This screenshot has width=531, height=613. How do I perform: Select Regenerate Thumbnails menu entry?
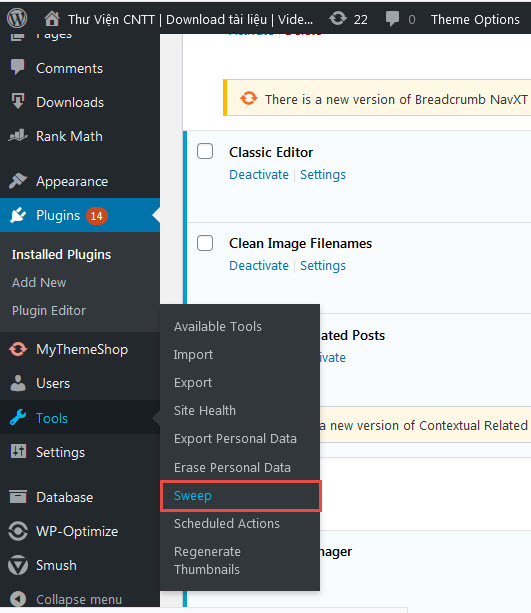207,560
